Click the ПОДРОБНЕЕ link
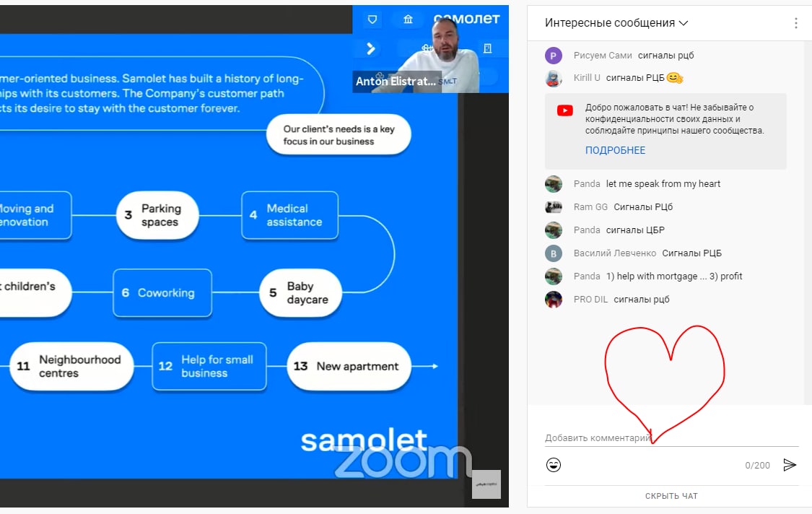Image resolution: width=812 pixels, height=514 pixels. point(615,150)
